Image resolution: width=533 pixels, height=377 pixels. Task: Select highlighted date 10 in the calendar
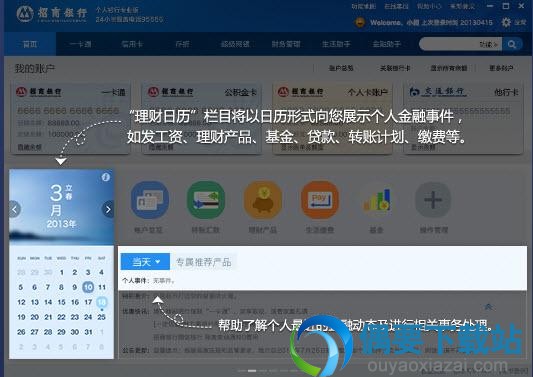click(x=88, y=287)
